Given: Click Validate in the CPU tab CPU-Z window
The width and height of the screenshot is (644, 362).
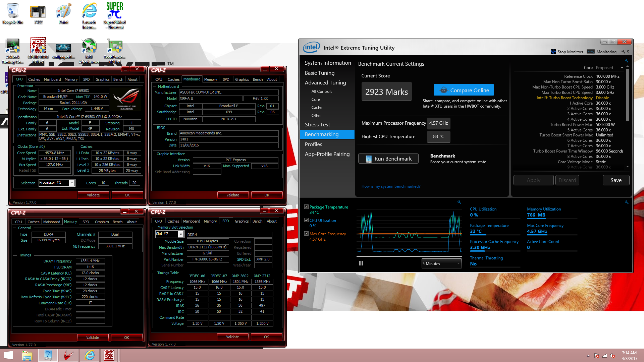Looking at the screenshot, I should point(93,195).
